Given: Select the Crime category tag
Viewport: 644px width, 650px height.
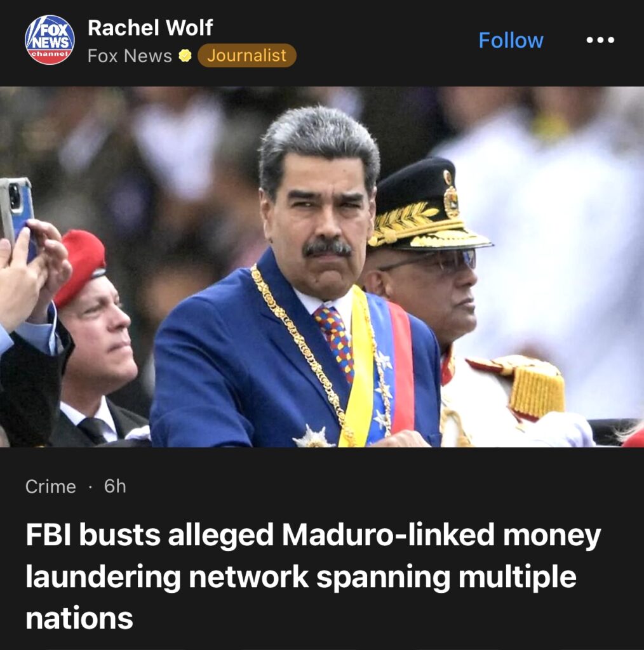Looking at the screenshot, I should tap(51, 486).
